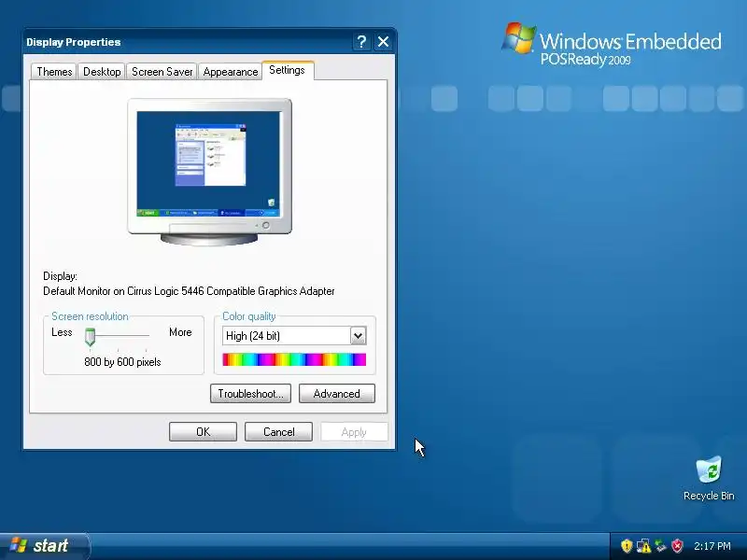Image resolution: width=747 pixels, height=560 pixels.
Task: Cancel the Display Properties dialog
Action: coord(278,432)
